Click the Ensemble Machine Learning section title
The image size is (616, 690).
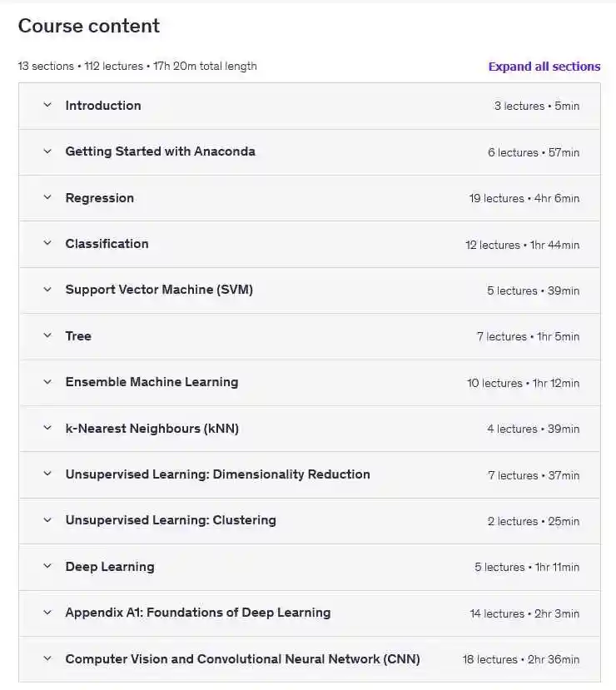coord(152,382)
